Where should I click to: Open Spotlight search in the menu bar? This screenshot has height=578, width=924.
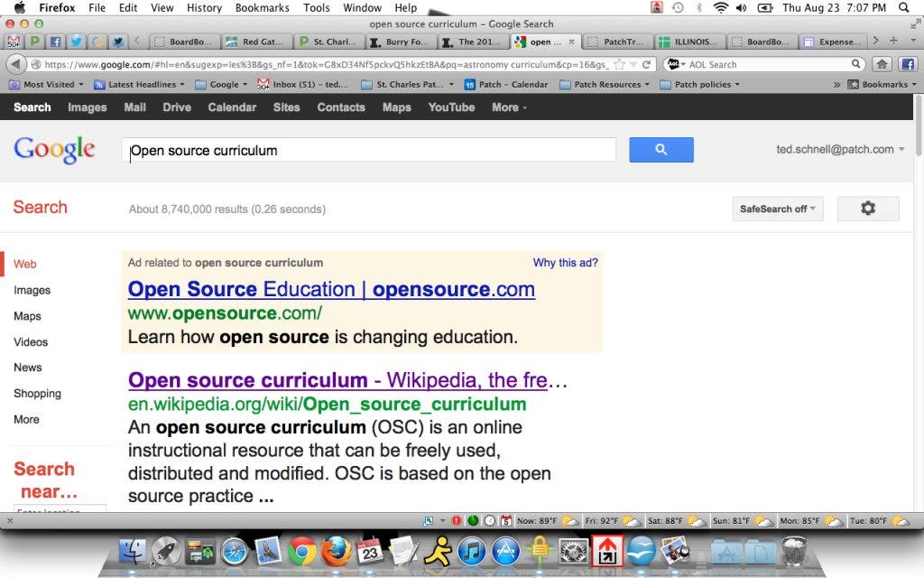[x=903, y=7]
